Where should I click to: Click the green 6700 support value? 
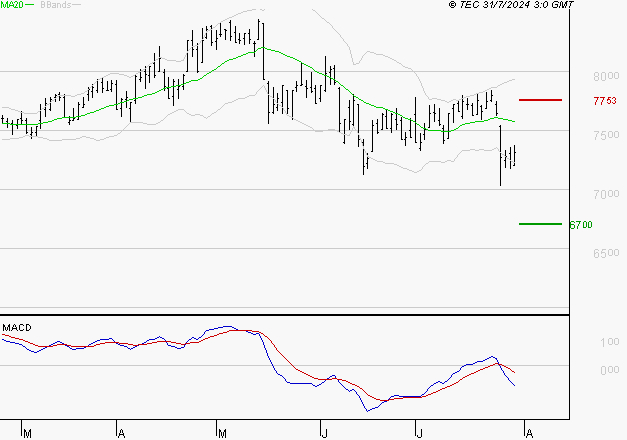(581, 225)
